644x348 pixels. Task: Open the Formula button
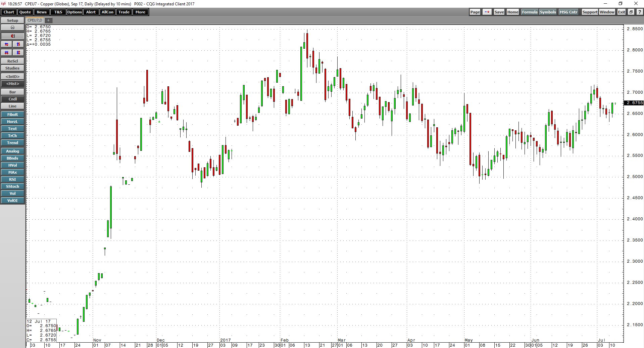point(530,12)
